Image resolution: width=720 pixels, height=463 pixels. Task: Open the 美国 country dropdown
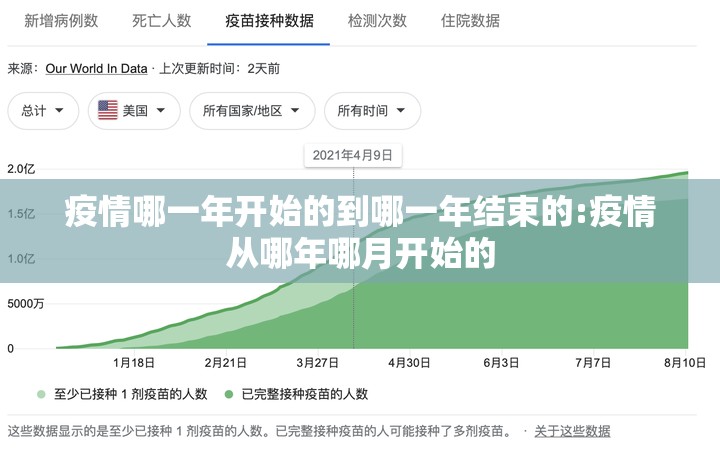pos(134,111)
